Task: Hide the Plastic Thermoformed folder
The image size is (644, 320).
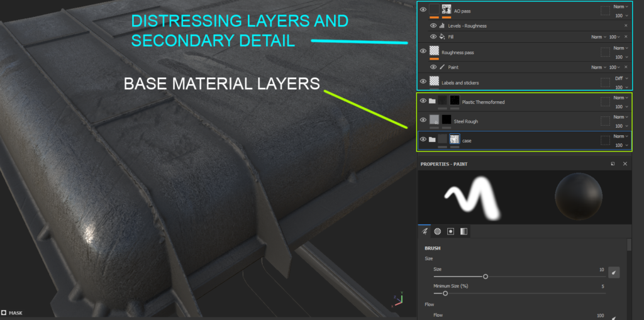Action: point(423,101)
